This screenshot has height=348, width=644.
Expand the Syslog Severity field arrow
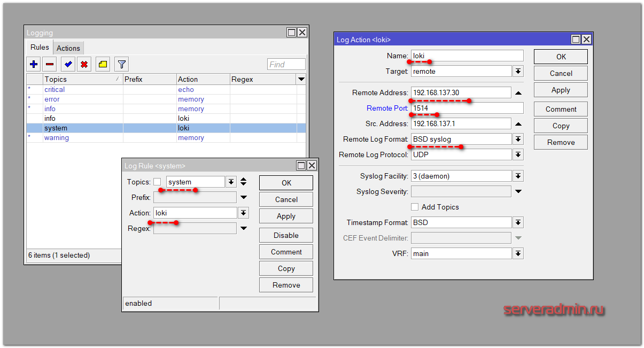click(x=518, y=191)
